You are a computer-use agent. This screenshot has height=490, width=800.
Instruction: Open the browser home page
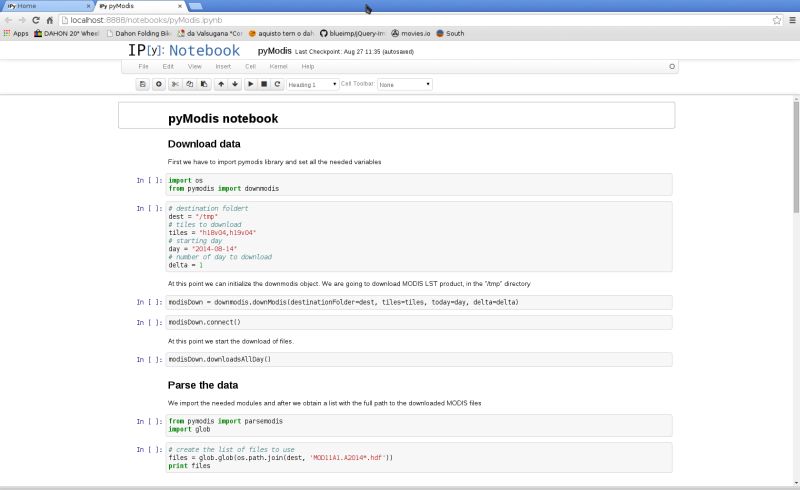point(49,20)
